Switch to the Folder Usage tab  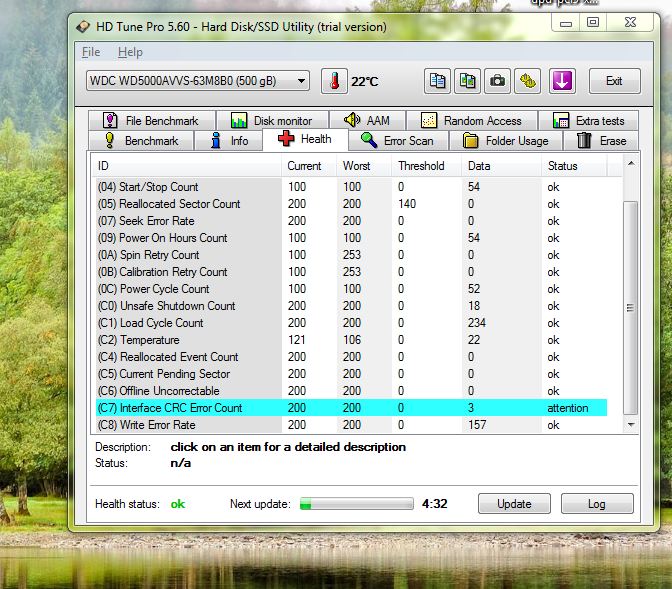click(x=506, y=141)
